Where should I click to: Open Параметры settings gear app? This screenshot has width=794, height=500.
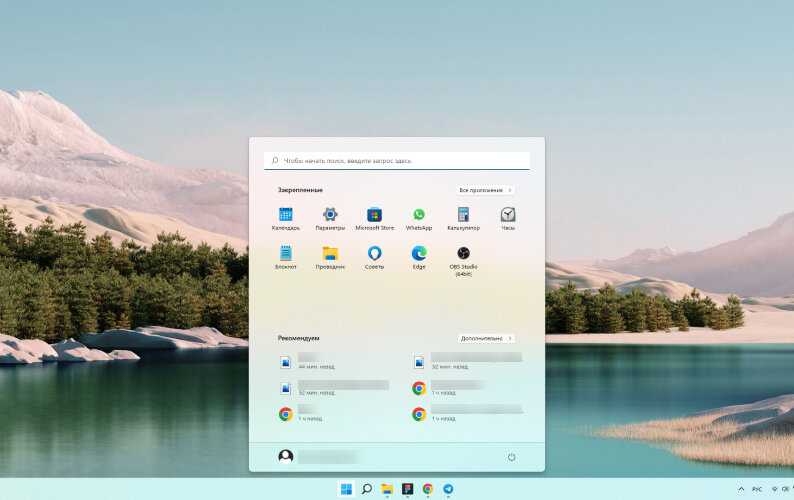click(x=330, y=219)
